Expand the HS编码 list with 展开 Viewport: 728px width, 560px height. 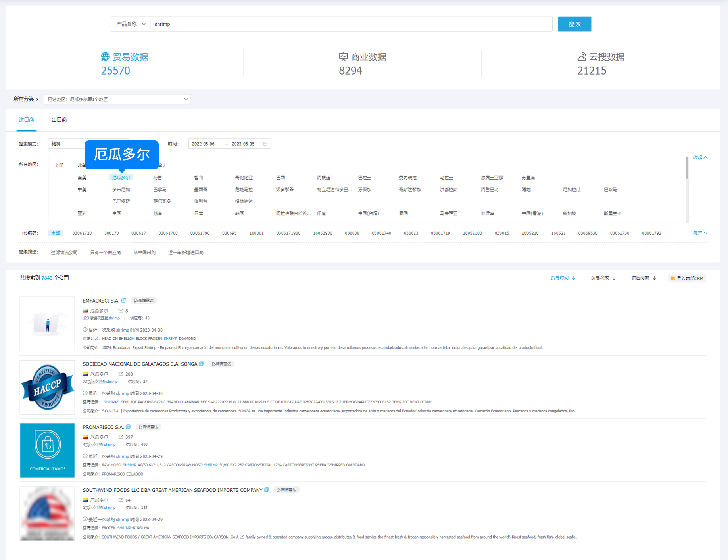(700, 233)
